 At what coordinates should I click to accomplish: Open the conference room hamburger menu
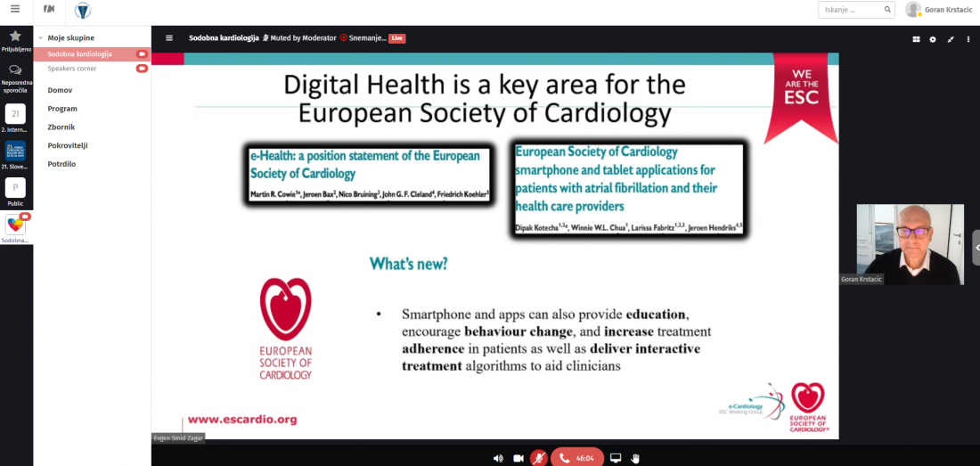tap(168, 38)
